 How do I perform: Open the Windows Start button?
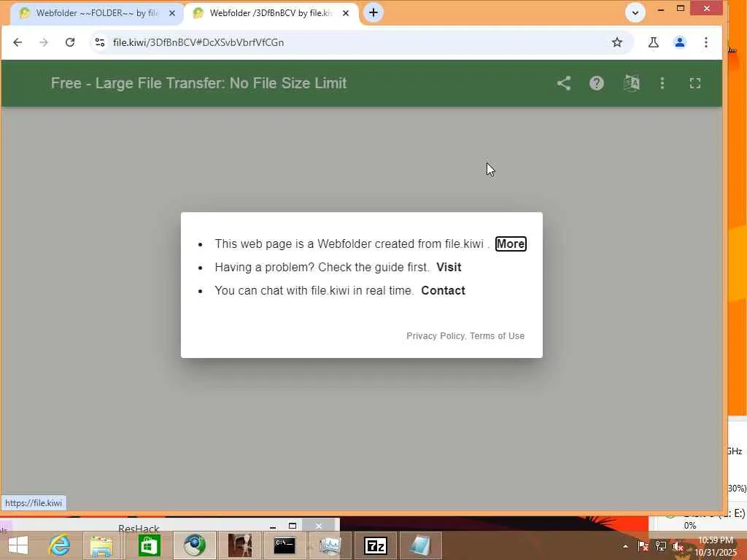coord(18,545)
